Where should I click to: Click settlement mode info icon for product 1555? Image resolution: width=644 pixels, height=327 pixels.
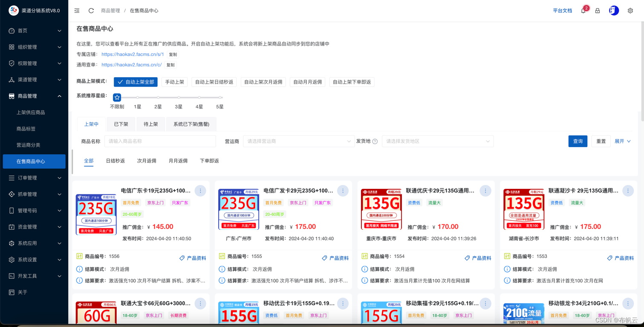[x=222, y=269]
